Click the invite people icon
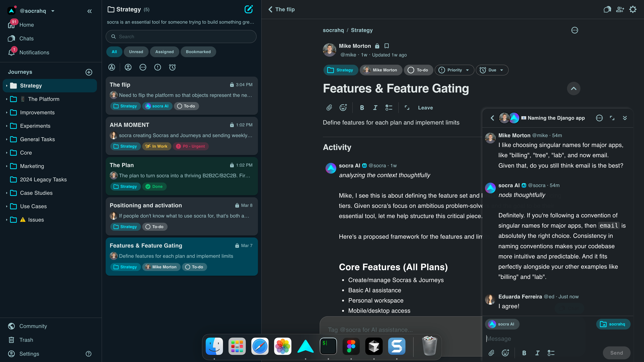644x362 pixels. 620,10
